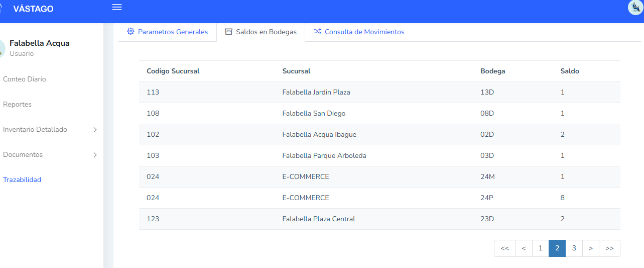Go to page 3 of results
644x268 pixels.
(x=574, y=248)
